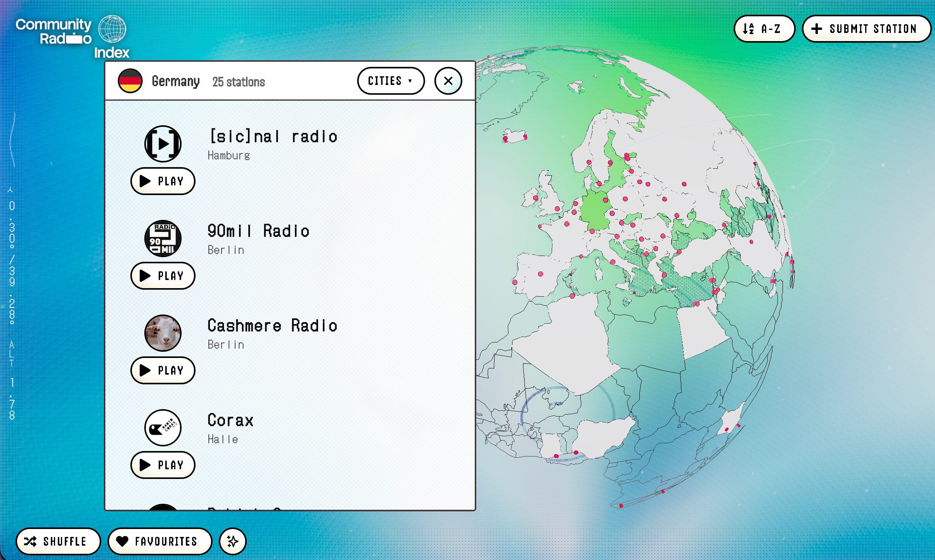935x560 pixels.
Task: Click the sparkle effects icon button
Action: point(233,541)
